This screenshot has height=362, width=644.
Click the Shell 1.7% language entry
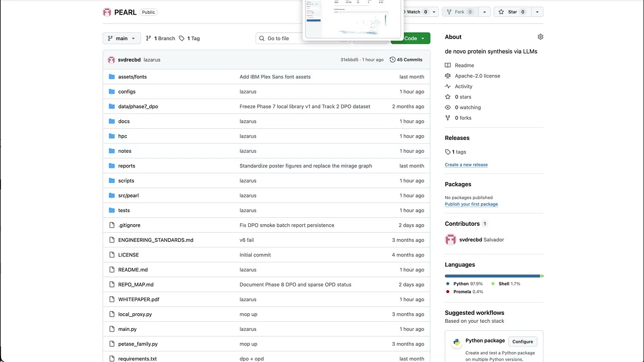pyautogui.click(x=506, y=284)
